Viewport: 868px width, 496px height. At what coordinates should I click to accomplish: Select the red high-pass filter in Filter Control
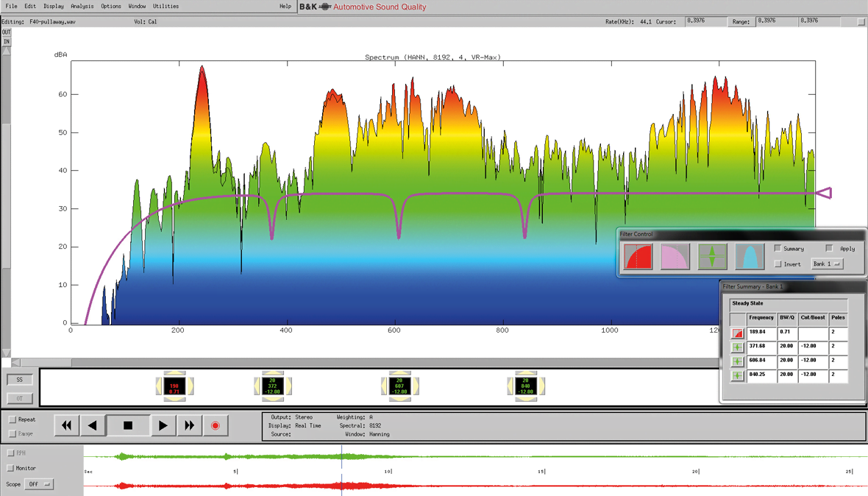(638, 257)
